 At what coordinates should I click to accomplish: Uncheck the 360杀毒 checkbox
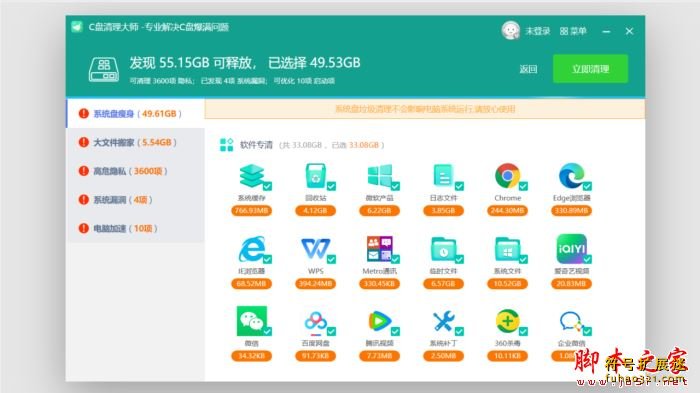pyautogui.click(x=523, y=331)
